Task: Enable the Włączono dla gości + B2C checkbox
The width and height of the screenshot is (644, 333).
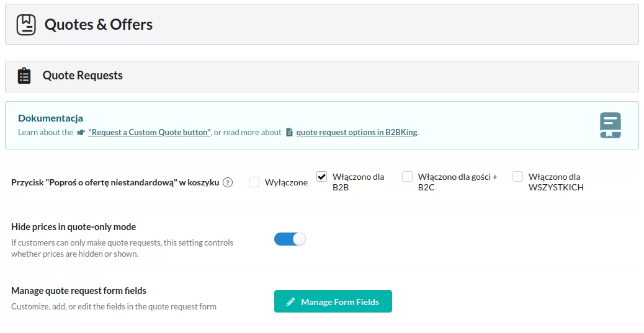Action: pyautogui.click(x=407, y=177)
